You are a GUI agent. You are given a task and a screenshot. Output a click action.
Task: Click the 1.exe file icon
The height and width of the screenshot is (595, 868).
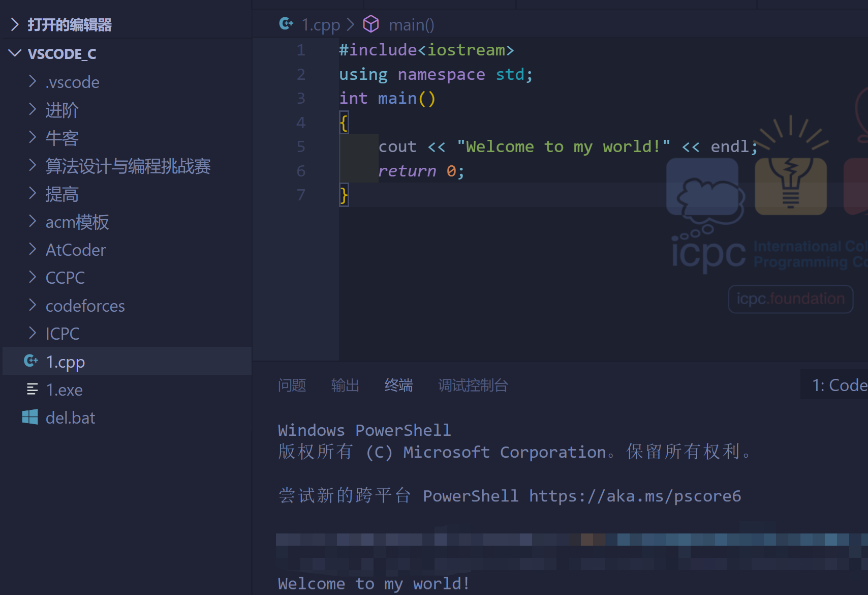point(32,389)
